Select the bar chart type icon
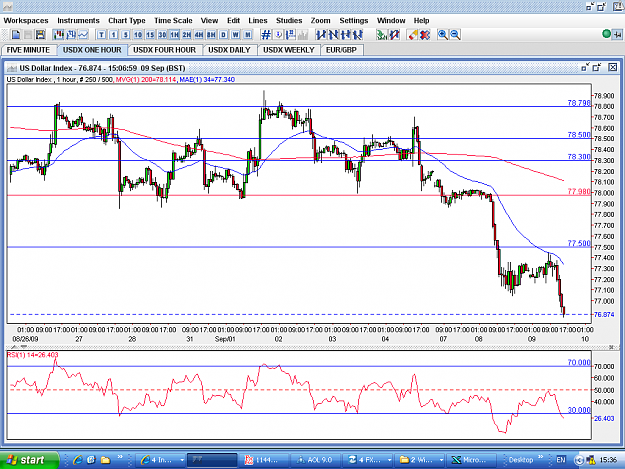Viewport: 625px width, 469px height. click(71, 35)
